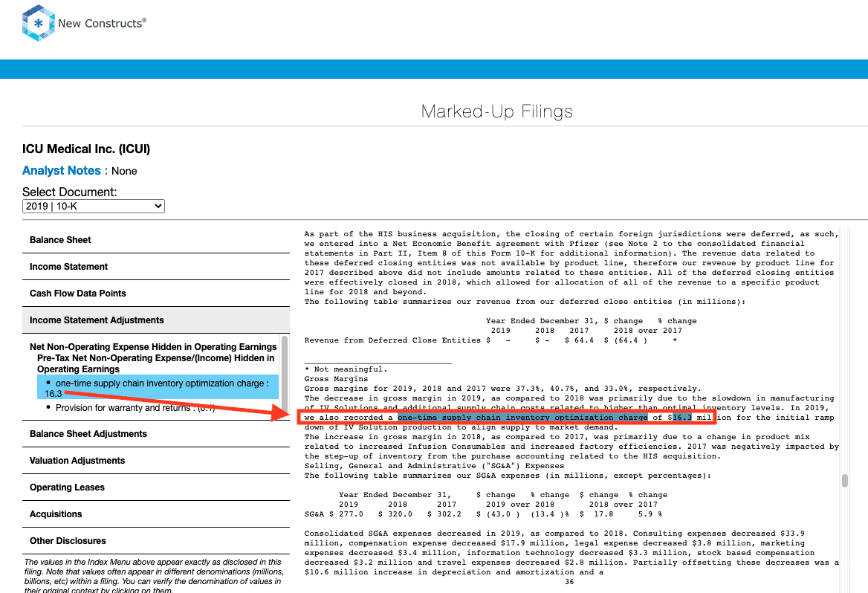Click 'Revenue from Deferred Close Entities' row label

[392, 340]
